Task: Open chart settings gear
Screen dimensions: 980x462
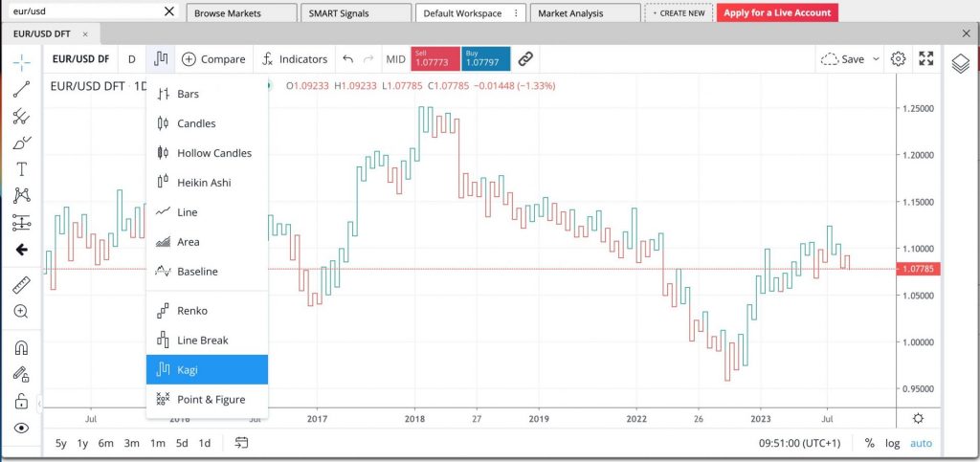Action: tap(898, 59)
